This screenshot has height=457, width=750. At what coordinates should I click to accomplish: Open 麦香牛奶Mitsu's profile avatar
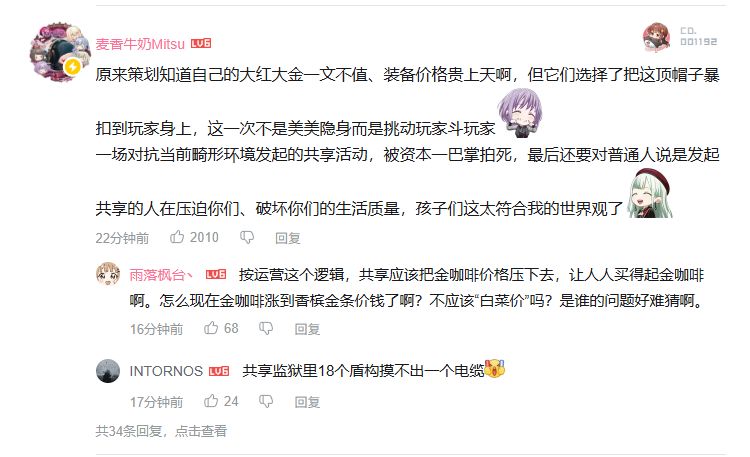click(60, 52)
